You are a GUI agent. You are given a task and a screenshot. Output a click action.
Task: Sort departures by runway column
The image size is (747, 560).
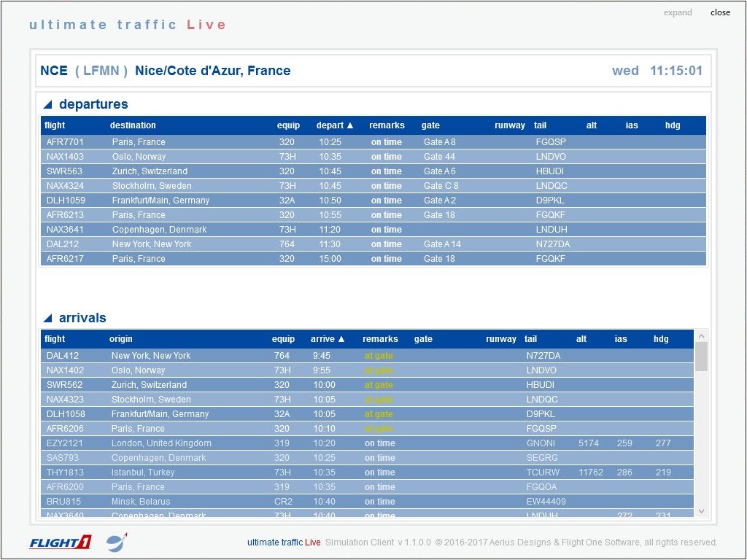510,125
